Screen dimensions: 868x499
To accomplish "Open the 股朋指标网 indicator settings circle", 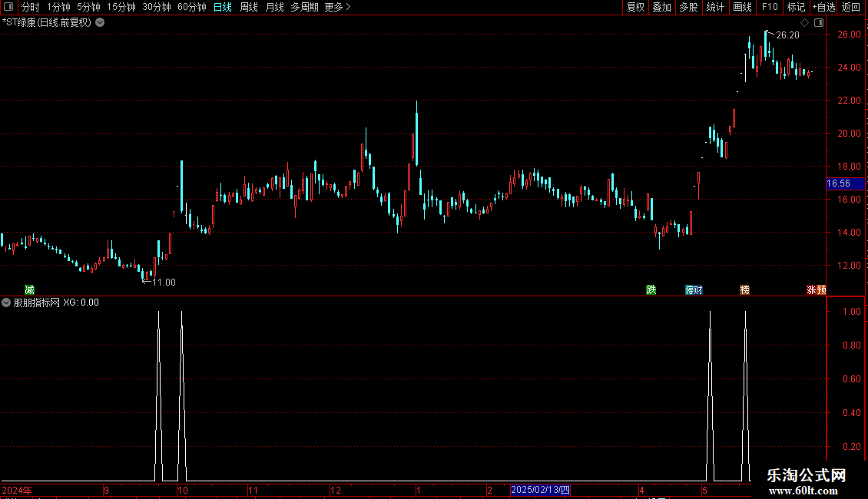I will pos(6,302).
